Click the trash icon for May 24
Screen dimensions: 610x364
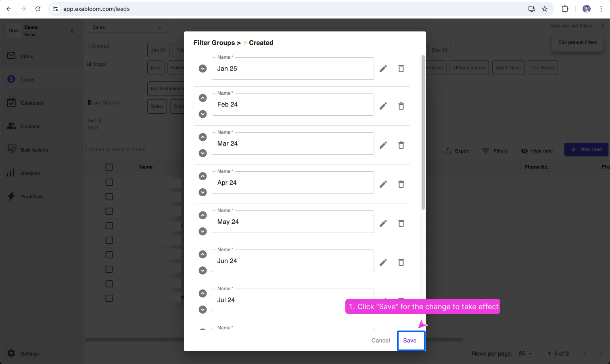(x=401, y=223)
